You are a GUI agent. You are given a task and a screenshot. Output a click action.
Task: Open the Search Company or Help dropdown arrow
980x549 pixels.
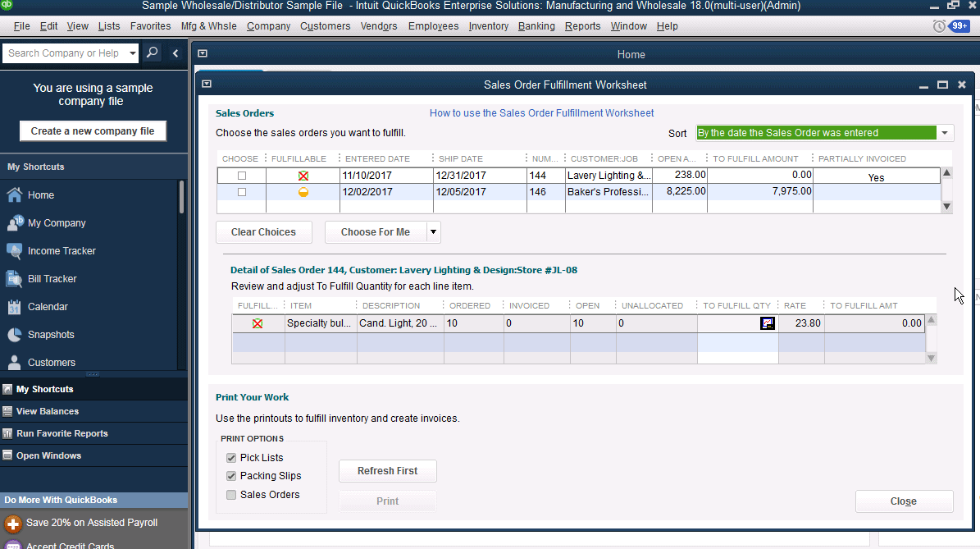pos(133,53)
